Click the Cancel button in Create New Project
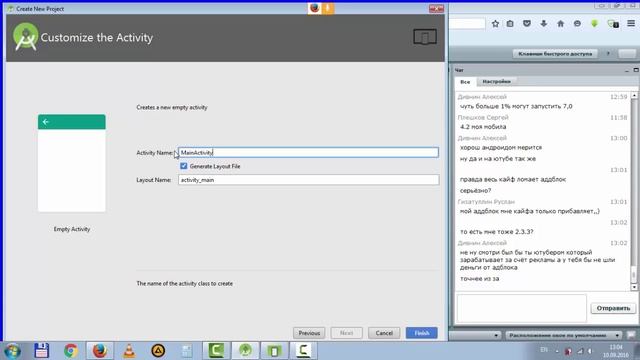Screen dimensions: 640x360 click(384, 333)
